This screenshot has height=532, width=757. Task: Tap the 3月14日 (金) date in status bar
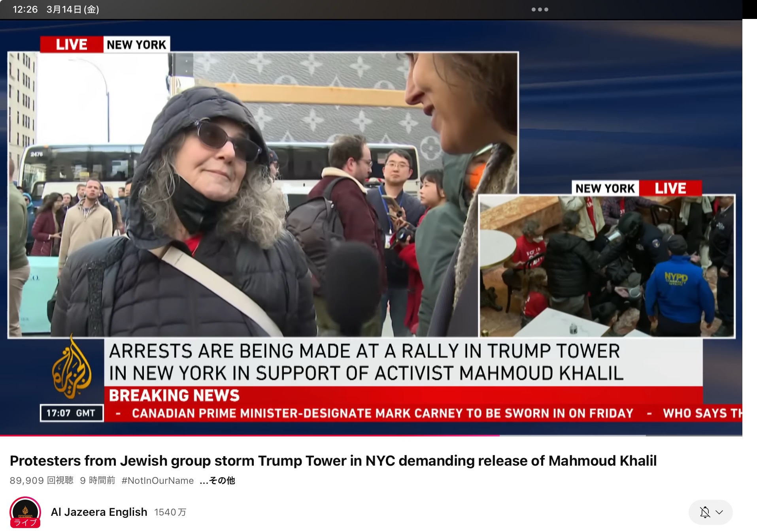73,9
